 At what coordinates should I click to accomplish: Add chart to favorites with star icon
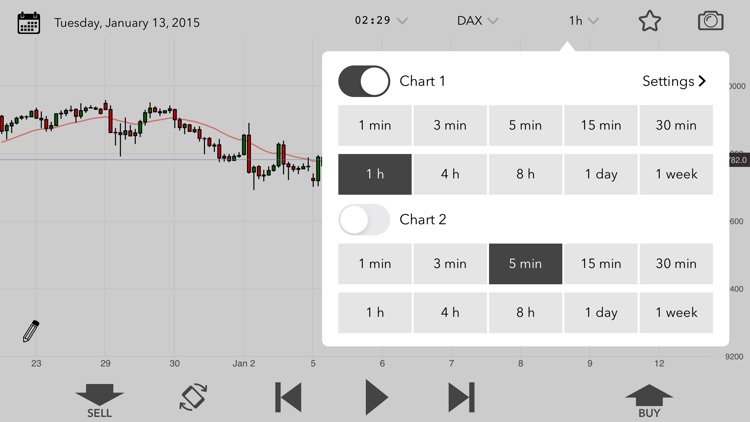(x=650, y=21)
